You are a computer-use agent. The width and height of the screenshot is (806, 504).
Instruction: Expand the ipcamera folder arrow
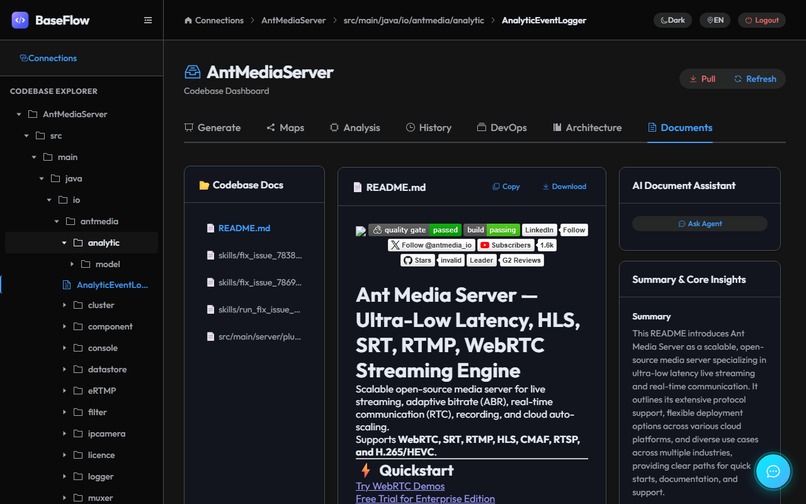tap(64, 434)
